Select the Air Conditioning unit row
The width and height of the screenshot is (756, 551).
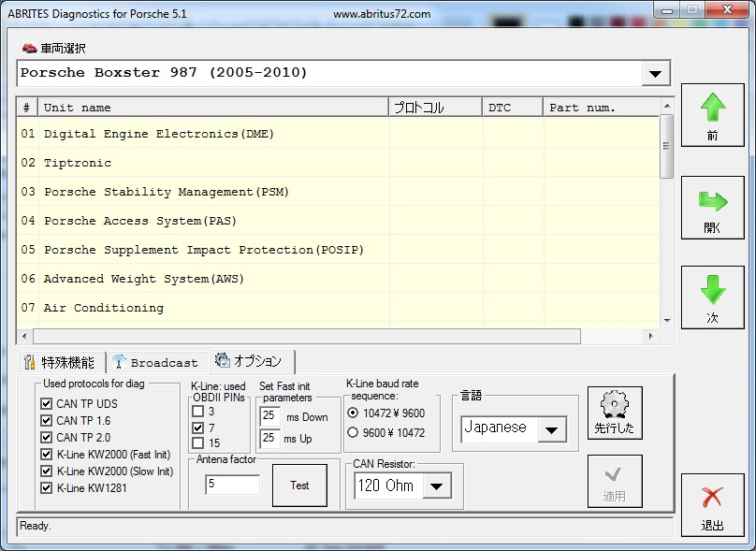338,307
